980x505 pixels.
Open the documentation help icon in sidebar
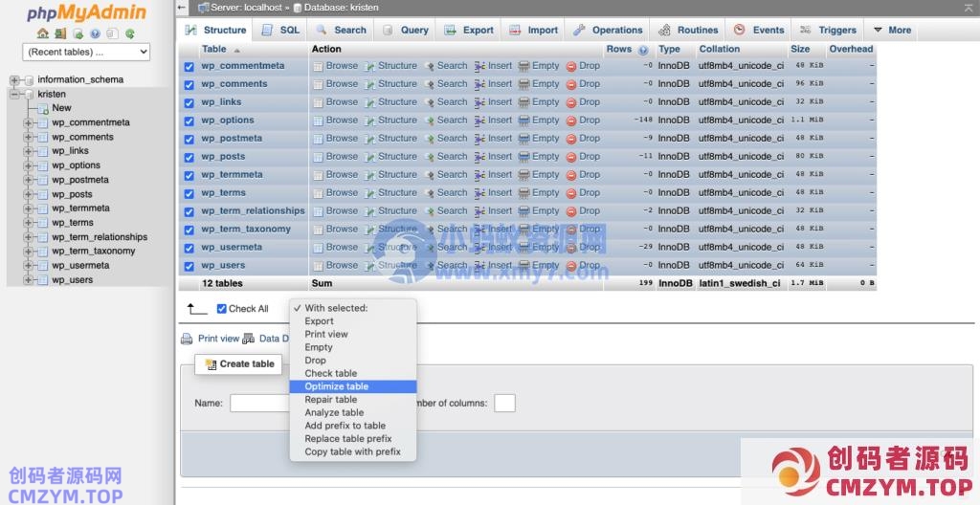95,33
